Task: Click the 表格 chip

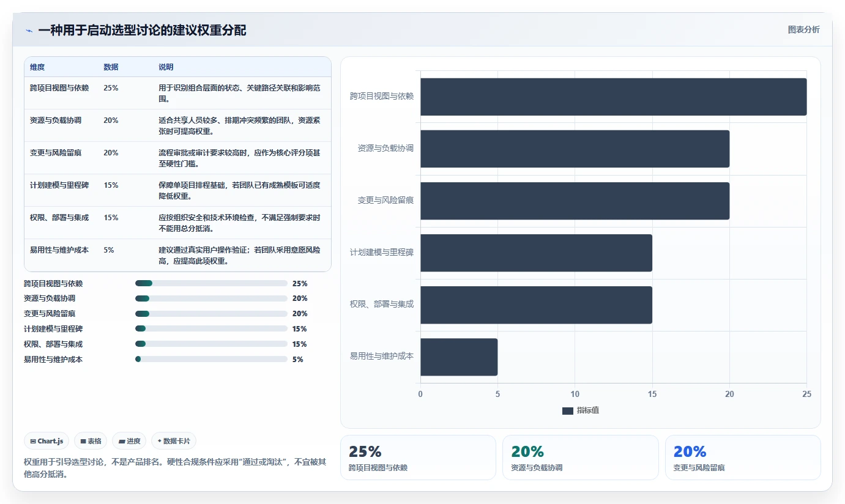Action: [x=91, y=441]
